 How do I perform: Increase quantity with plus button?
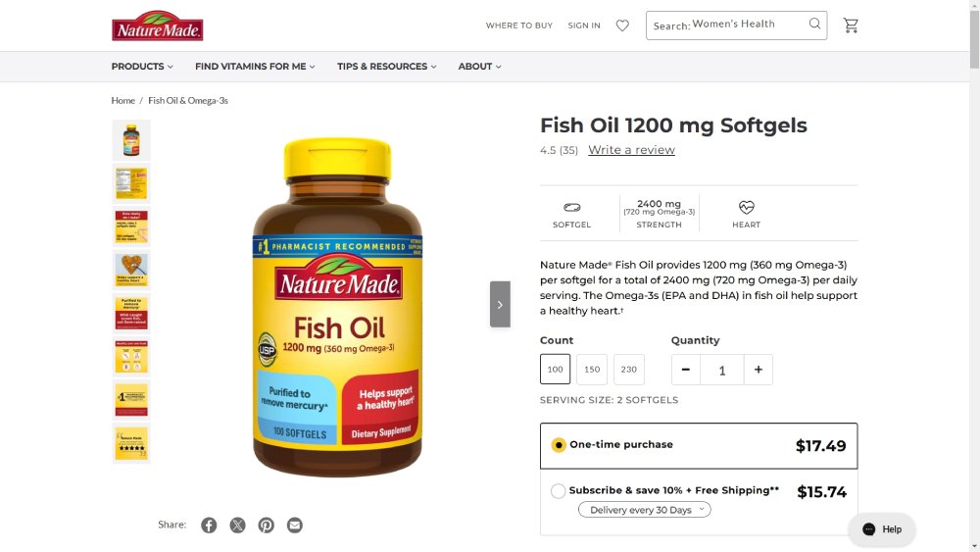click(x=758, y=370)
